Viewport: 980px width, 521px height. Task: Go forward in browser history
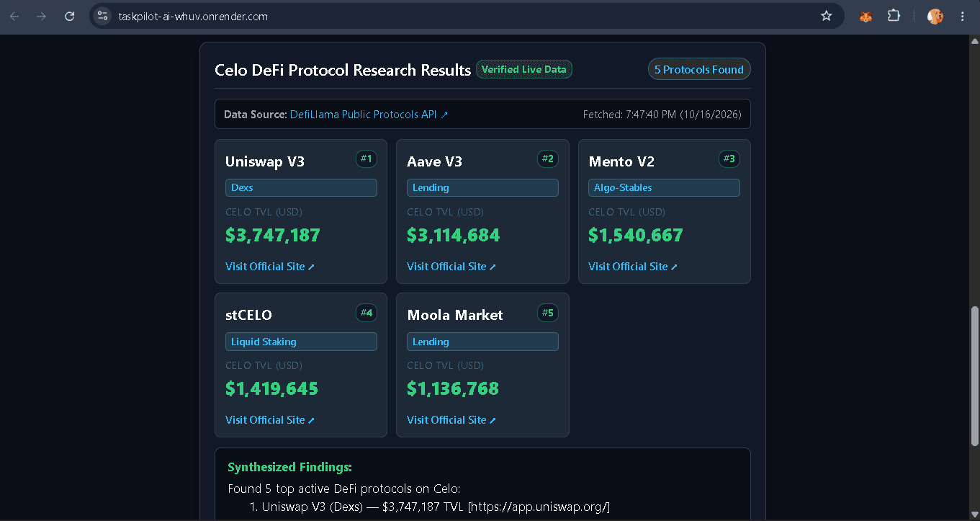click(x=42, y=16)
